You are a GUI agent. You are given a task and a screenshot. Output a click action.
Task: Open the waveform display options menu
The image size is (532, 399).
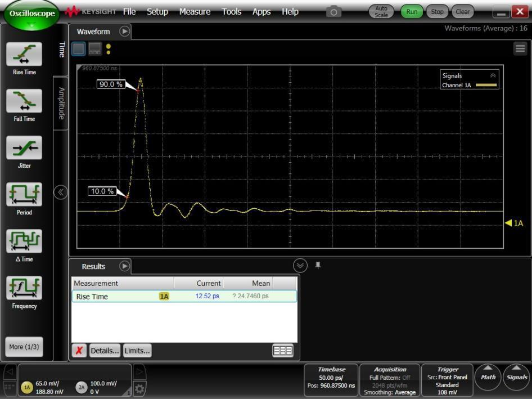click(520, 48)
